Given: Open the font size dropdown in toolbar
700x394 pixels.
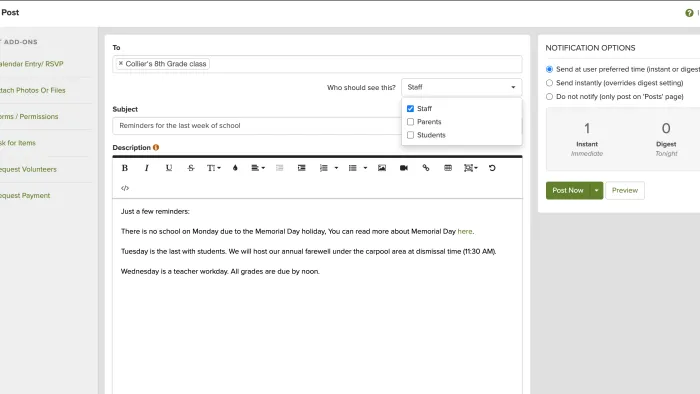Looking at the screenshot, I should [213, 168].
